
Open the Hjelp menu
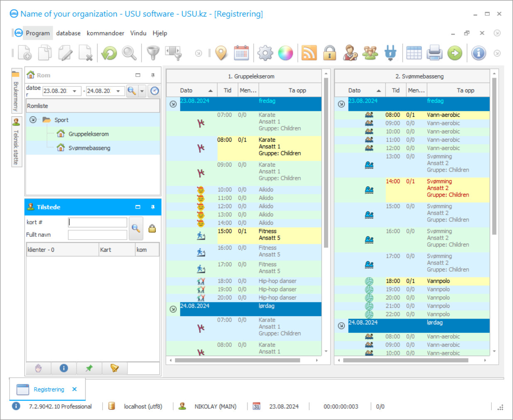coord(160,33)
